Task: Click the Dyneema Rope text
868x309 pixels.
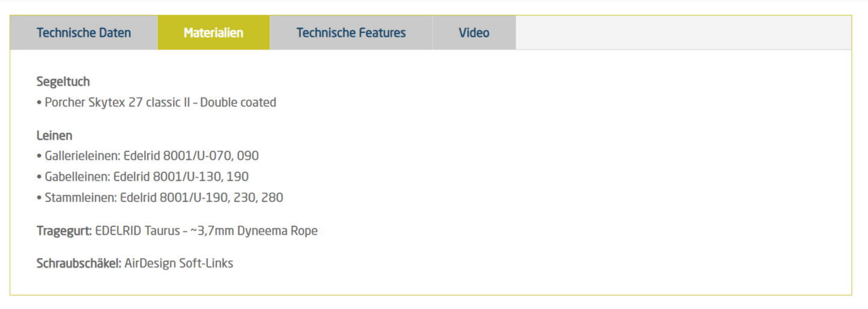Action: pyautogui.click(x=277, y=231)
